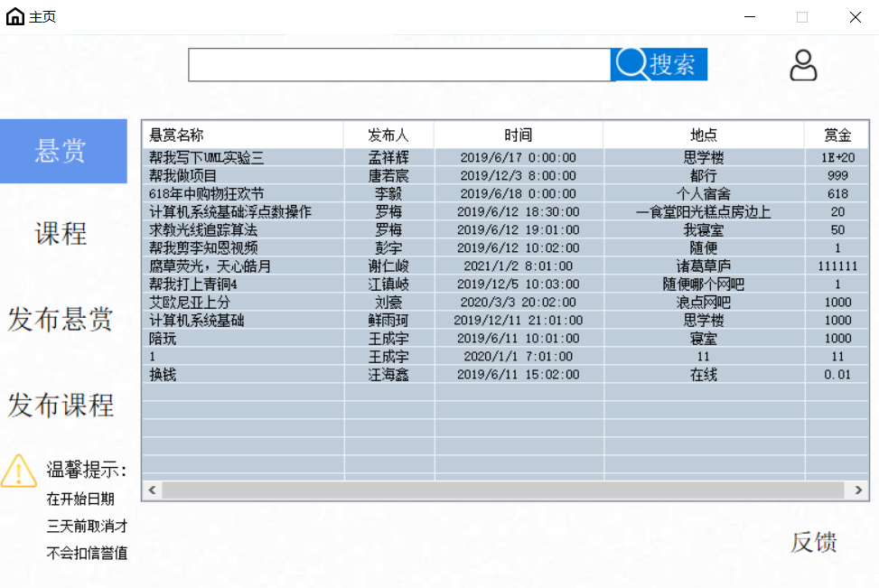Click publisher cell 刘豪
The image size is (879, 588).
[x=388, y=302]
